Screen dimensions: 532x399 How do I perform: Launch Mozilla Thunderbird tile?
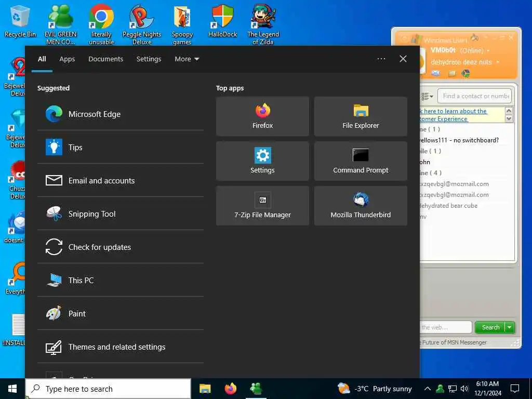(x=361, y=206)
